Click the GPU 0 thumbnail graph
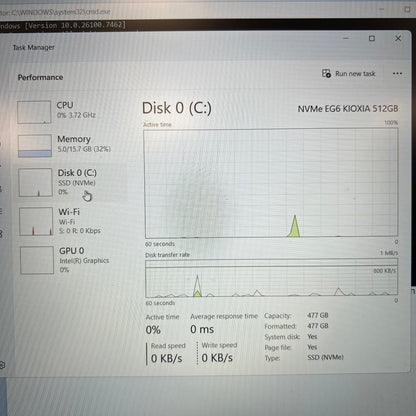The width and height of the screenshot is (416, 416). click(x=37, y=260)
